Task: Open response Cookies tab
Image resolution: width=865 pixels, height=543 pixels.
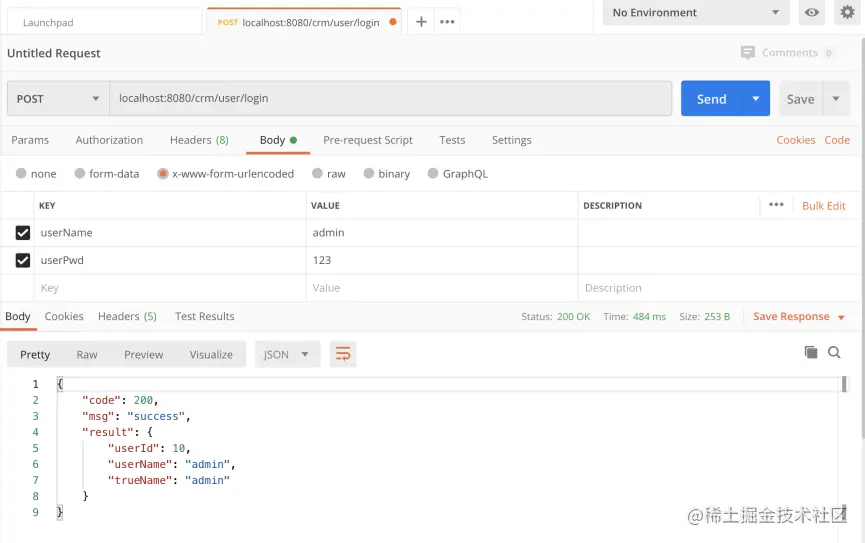Action: click(64, 316)
